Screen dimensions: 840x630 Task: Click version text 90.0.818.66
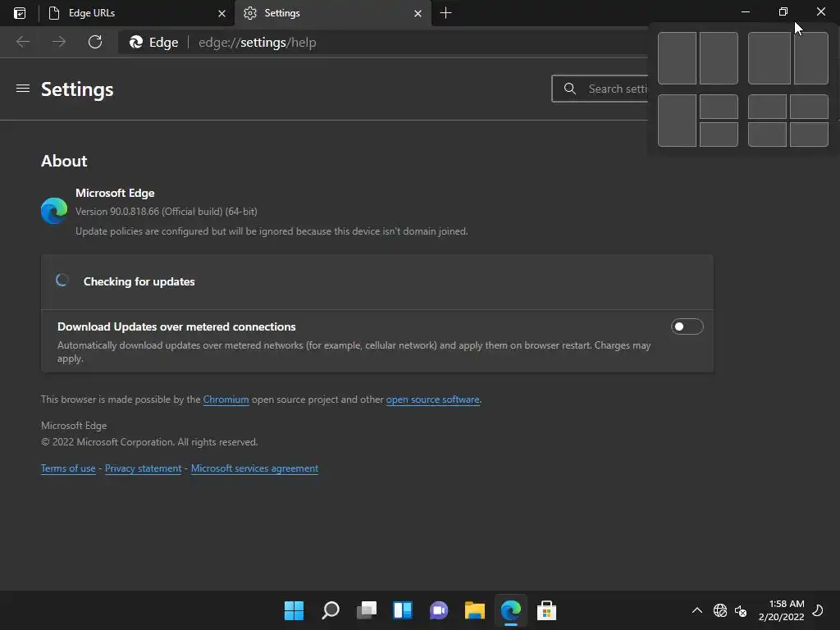[166, 212]
